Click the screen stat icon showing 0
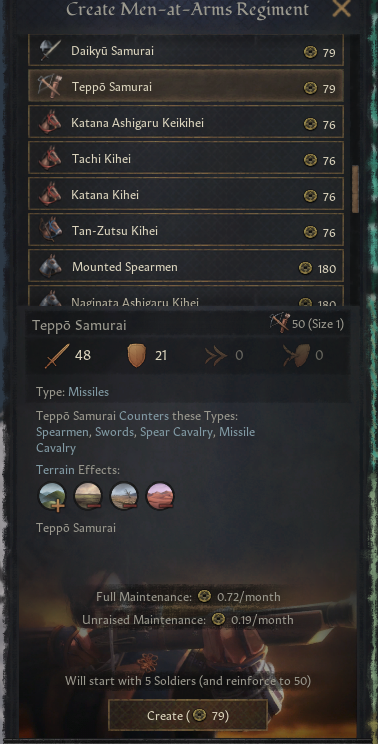378x744 pixels. [298, 355]
